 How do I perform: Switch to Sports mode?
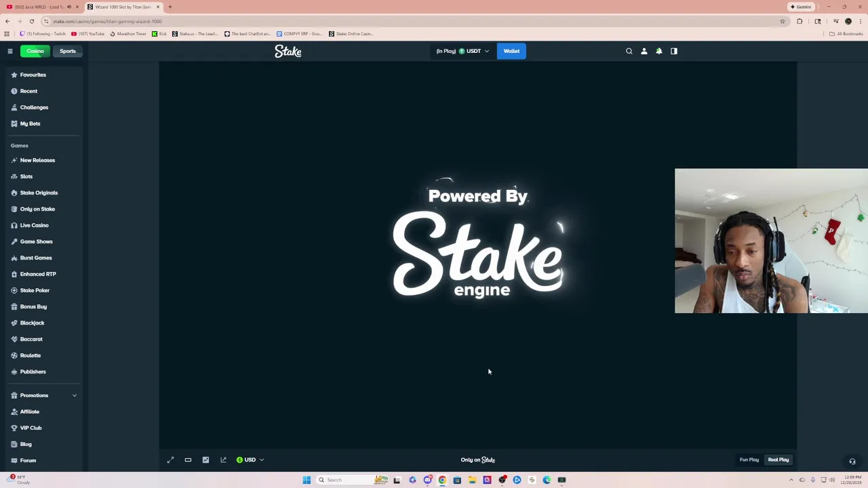click(x=68, y=51)
